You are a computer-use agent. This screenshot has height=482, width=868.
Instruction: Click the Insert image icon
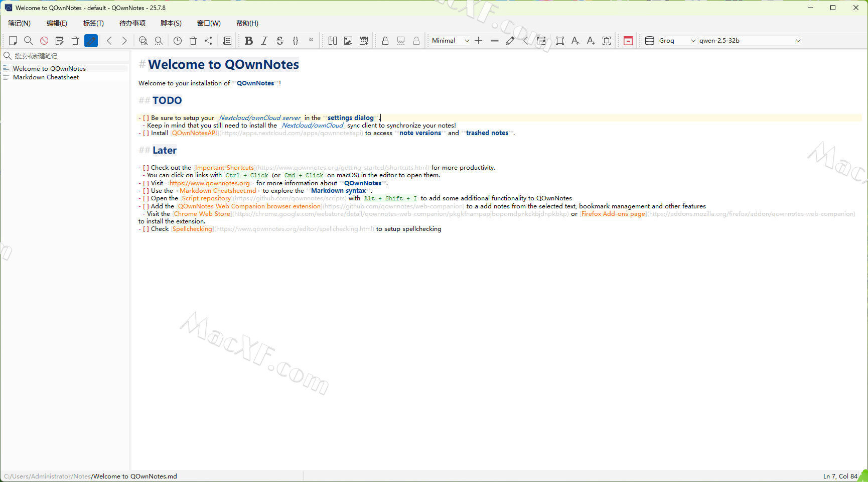click(x=348, y=41)
